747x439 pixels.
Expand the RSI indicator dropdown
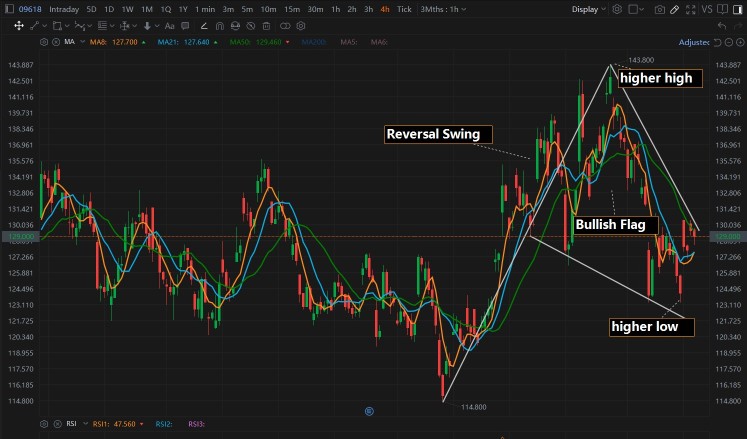pyautogui.click(x=85, y=424)
